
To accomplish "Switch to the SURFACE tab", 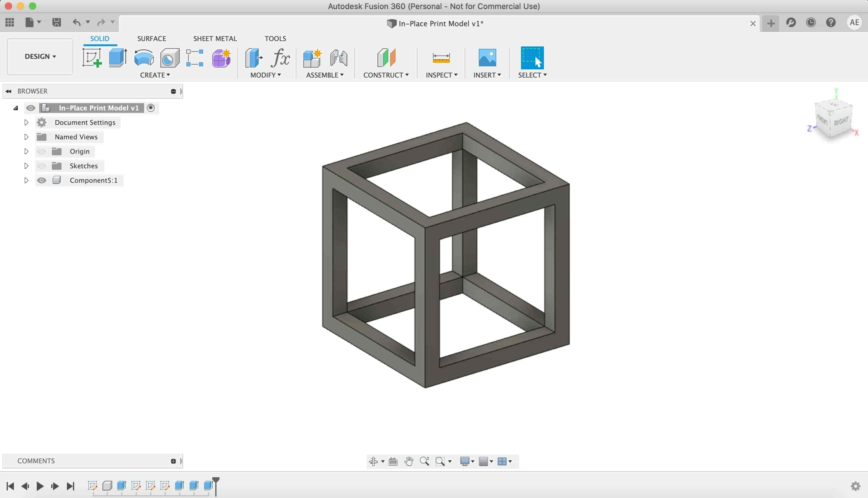I will coord(151,39).
